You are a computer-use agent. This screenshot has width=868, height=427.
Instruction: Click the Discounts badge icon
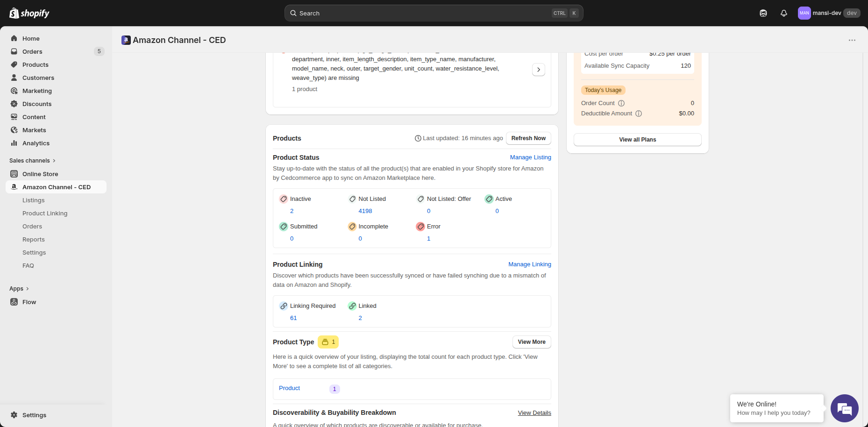pyautogui.click(x=14, y=104)
